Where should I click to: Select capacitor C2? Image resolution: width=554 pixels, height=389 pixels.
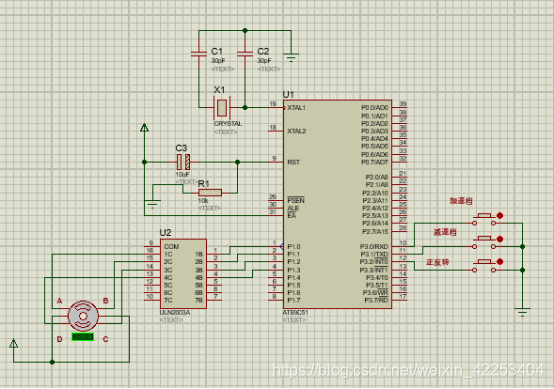[245, 54]
